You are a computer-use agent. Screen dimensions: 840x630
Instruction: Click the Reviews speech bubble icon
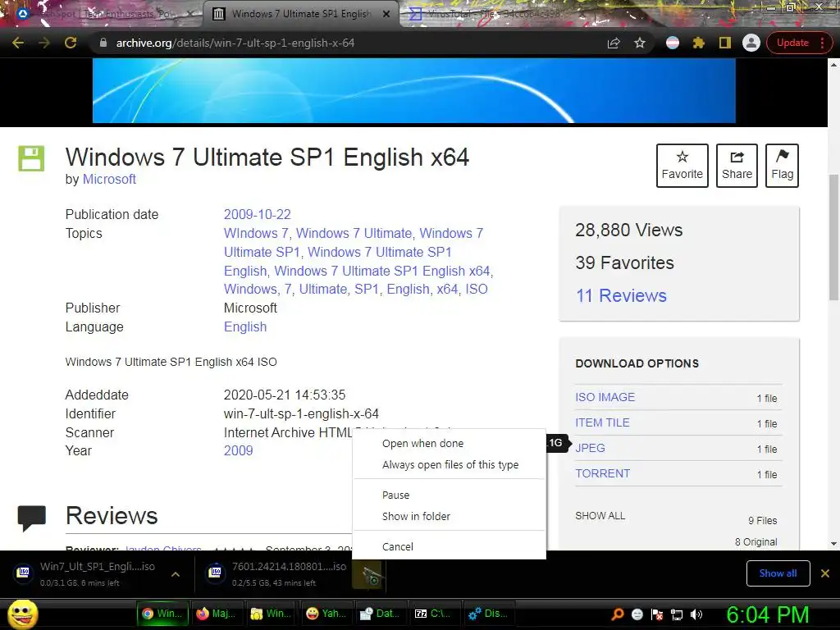(x=32, y=518)
